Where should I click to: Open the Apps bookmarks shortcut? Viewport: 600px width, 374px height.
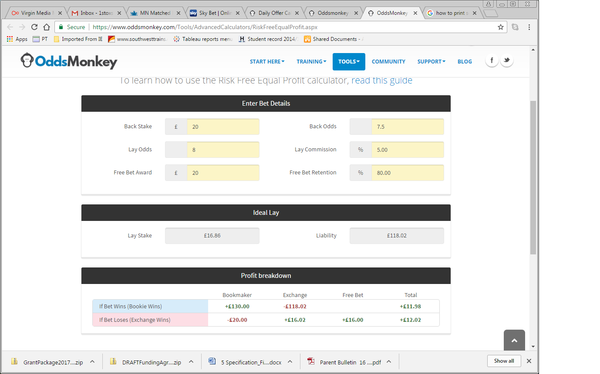(x=17, y=39)
